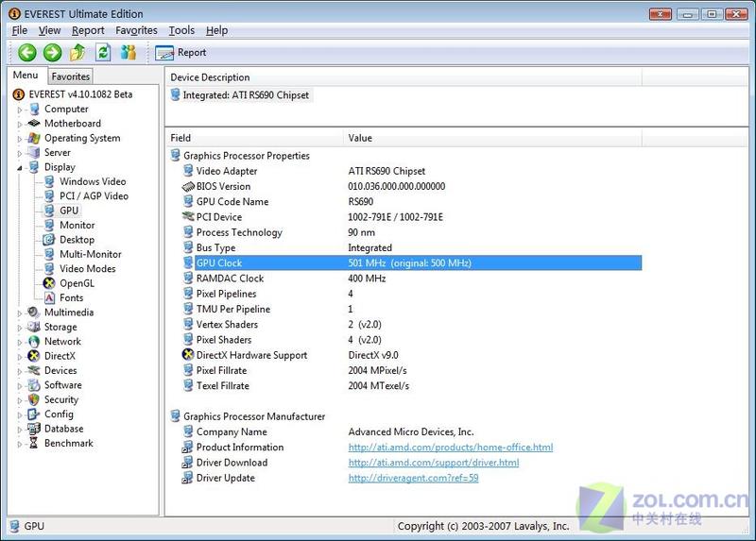Select Multi-Monitor in the tree
Viewport: 756px width, 541px height.
click(90, 254)
